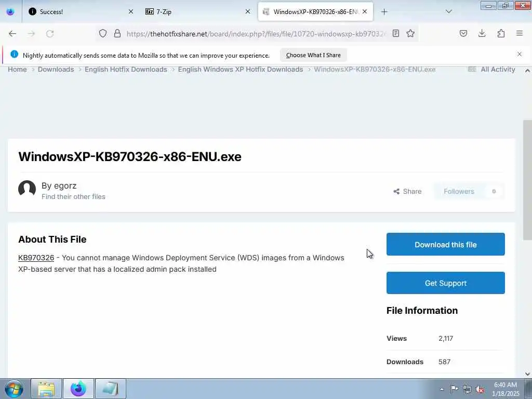
Task: Open the Extensions puzzle icon
Action: [501, 33]
